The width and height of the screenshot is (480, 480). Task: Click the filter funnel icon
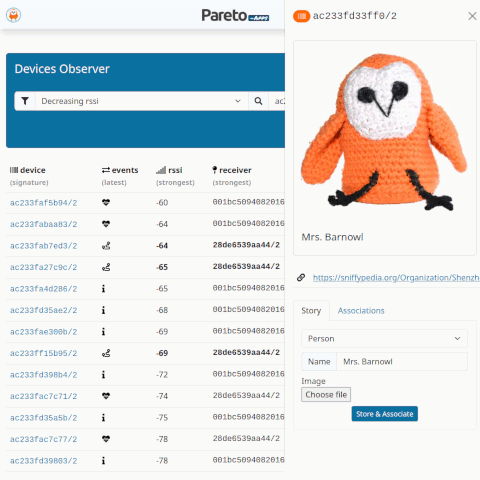point(25,101)
